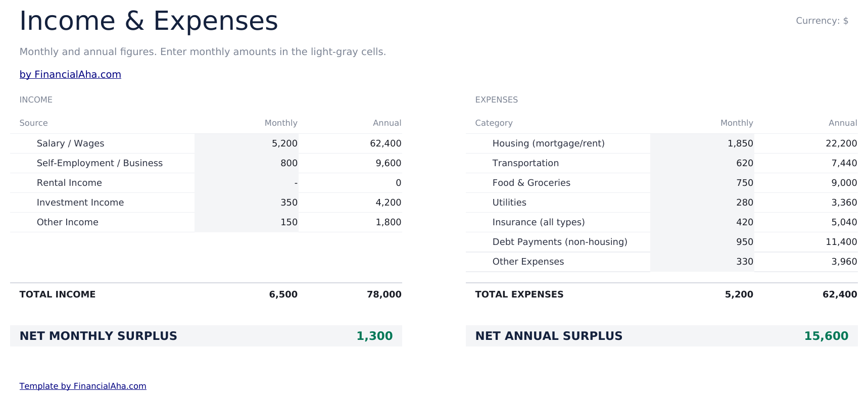Viewport: 868px width, 401px height.
Task: Open the 'by FinancialAha.com' link
Action: click(70, 74)
